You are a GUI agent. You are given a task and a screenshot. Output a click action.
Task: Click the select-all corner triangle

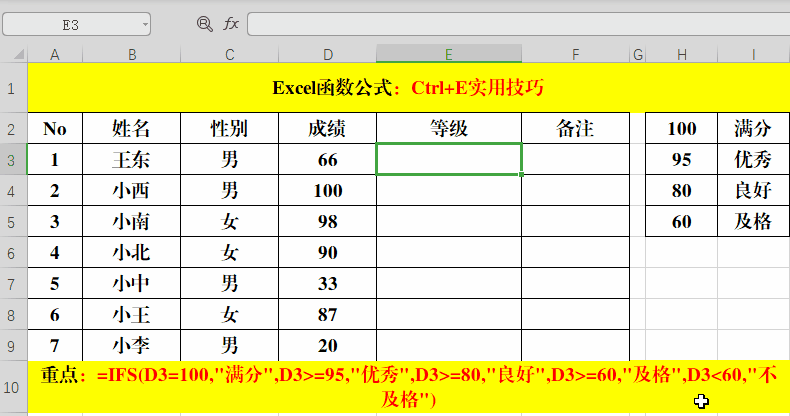(19, 54)
